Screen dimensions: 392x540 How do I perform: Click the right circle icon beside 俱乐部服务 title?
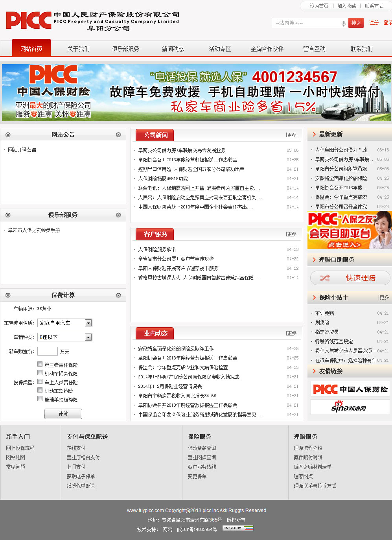pyautogui.click(x=118, y=215)
